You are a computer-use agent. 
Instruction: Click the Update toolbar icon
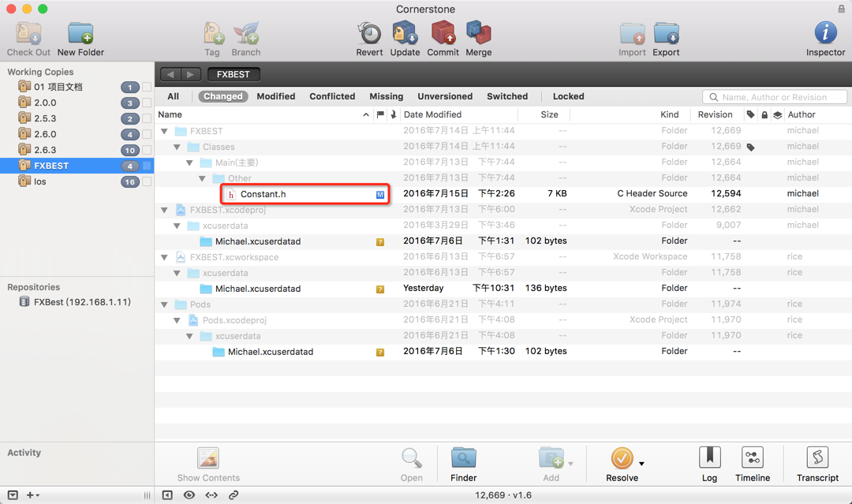point(405,34)
